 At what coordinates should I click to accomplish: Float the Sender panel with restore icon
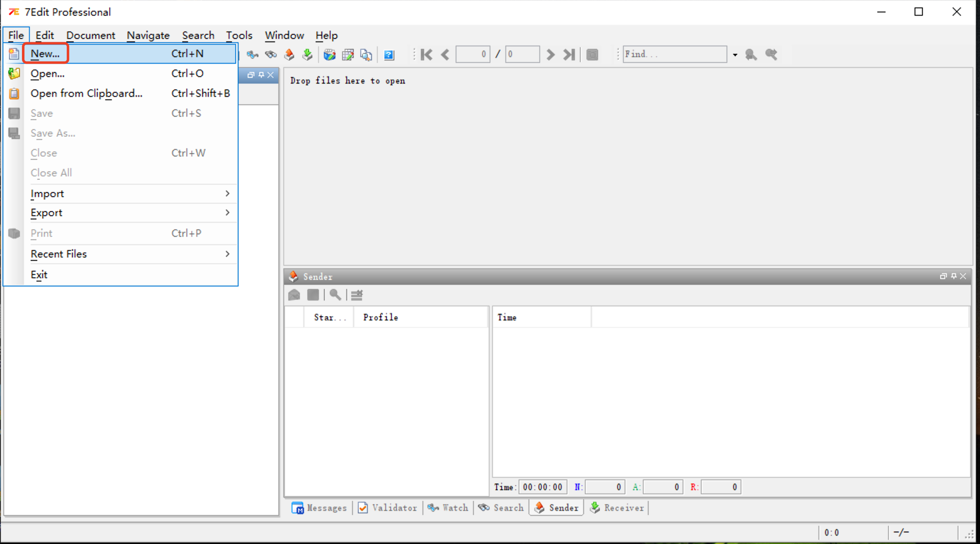(x=943, y=276)
